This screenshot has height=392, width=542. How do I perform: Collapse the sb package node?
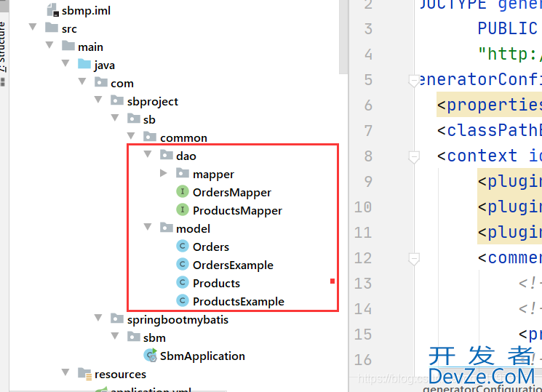(115, 118)
